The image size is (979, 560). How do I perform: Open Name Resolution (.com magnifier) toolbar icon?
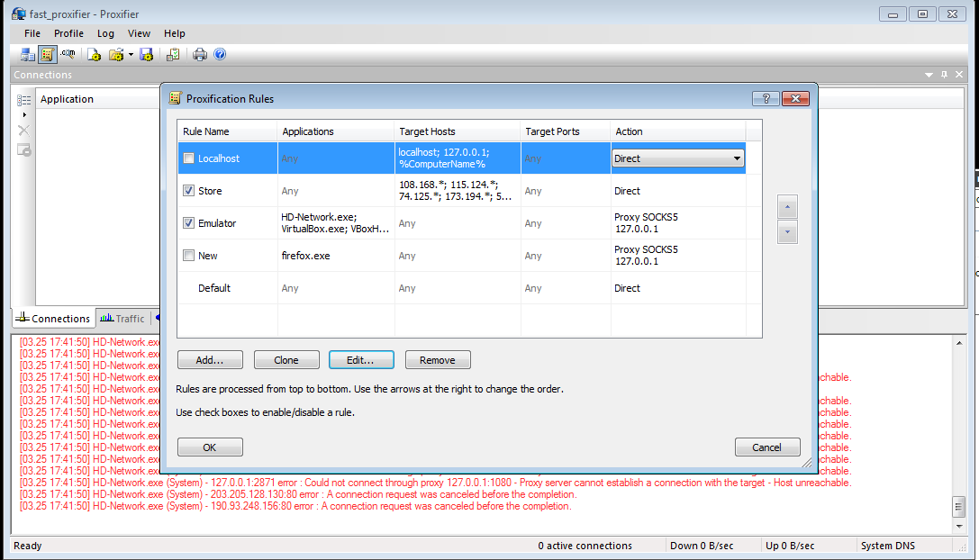pyautogui.click(x=68, y=55)
